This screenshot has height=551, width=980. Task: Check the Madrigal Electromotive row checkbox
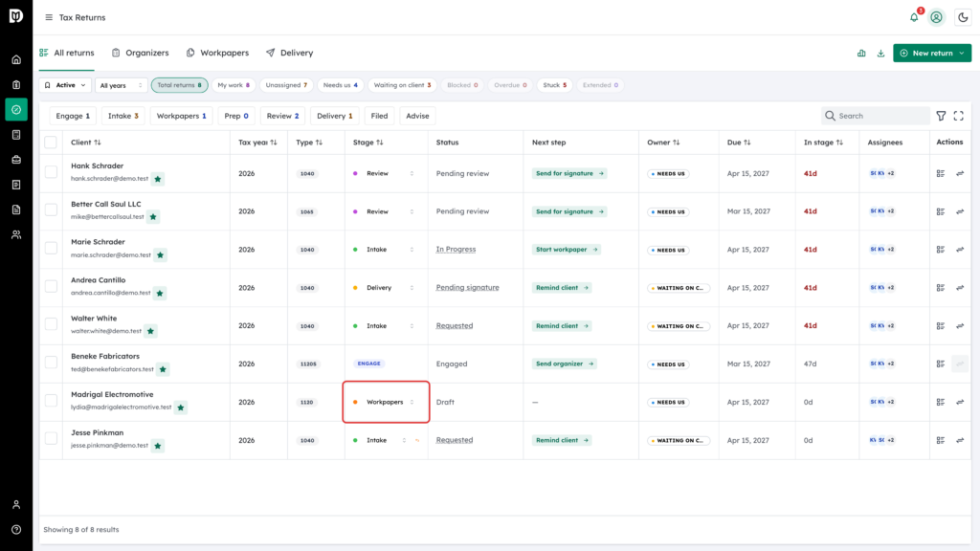[x=52, y=401]
